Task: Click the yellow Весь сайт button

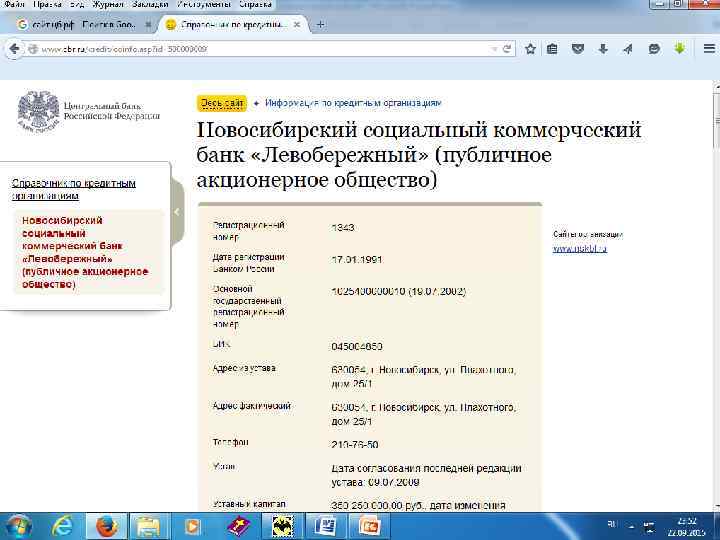Action: point(222,103)
